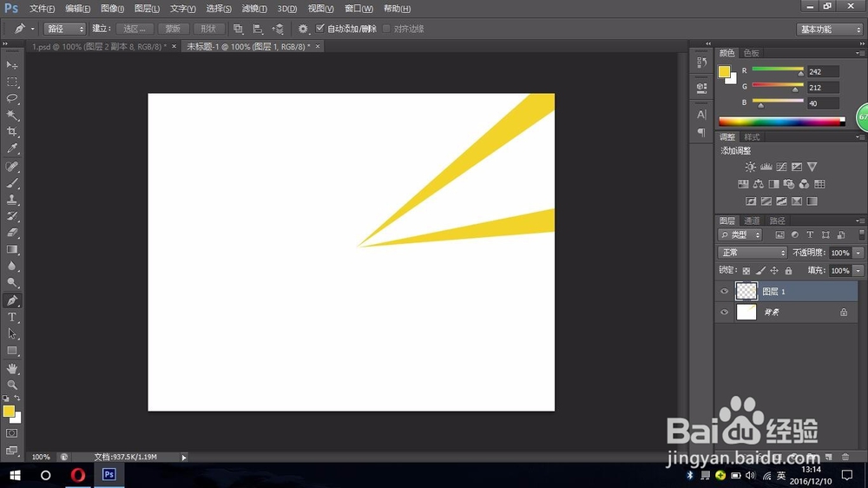Open the 路径 tool mode dropdown
This screenshot has height=488, width=868.
tap(65, 29)
